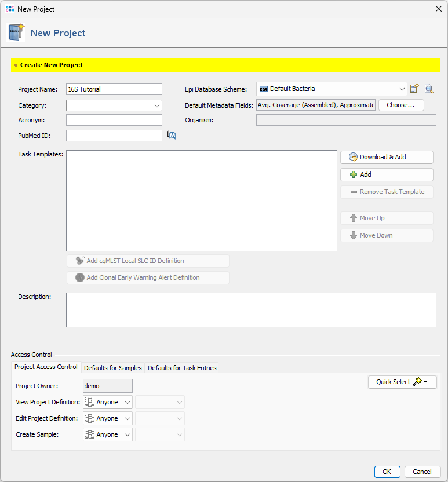Open the Quick Select wand menu
The height and width of the screenshot is (482, 448).
click(x=402, y=382)
